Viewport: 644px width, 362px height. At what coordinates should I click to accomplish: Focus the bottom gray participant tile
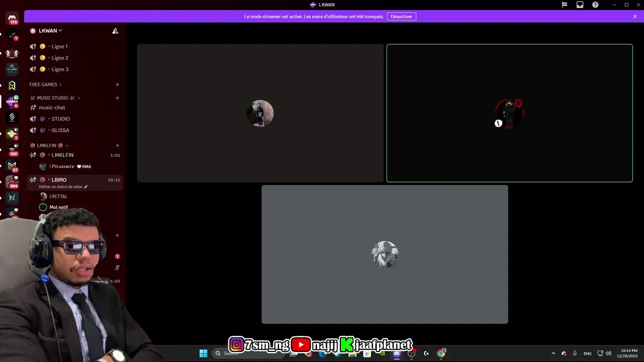(x=385, y=254)
